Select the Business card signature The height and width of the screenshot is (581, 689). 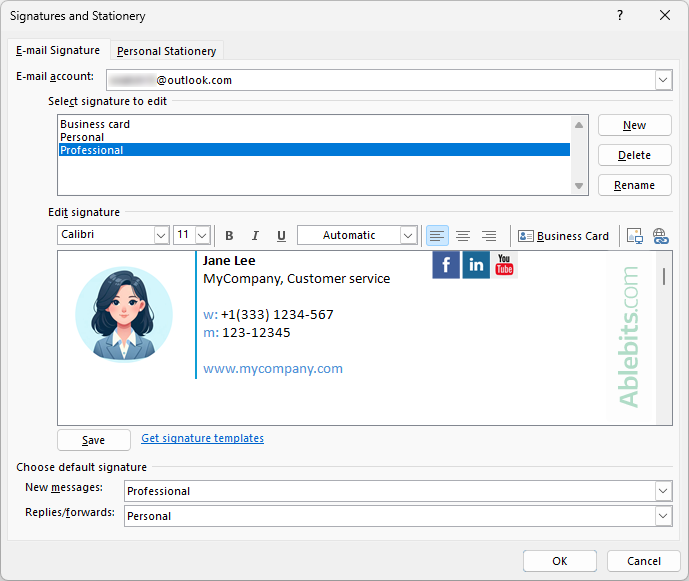coord(95,124)
